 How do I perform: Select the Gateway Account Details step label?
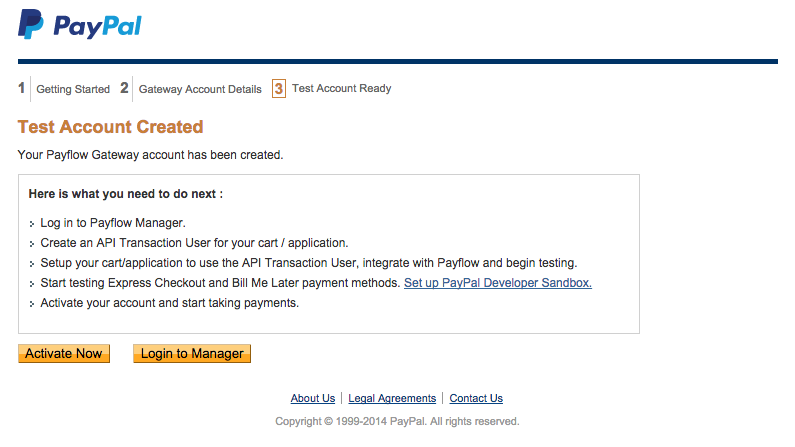click(200, 89)
